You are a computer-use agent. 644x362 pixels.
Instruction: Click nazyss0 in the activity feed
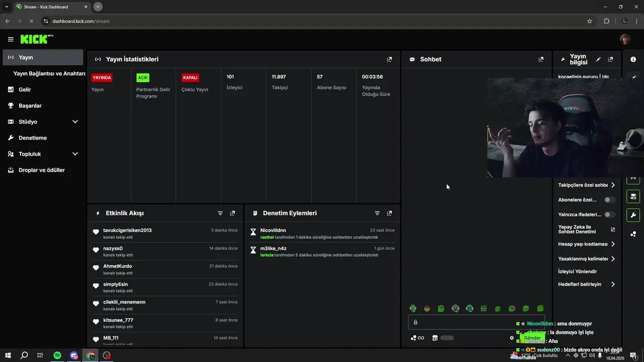click(x=113, y=248)
